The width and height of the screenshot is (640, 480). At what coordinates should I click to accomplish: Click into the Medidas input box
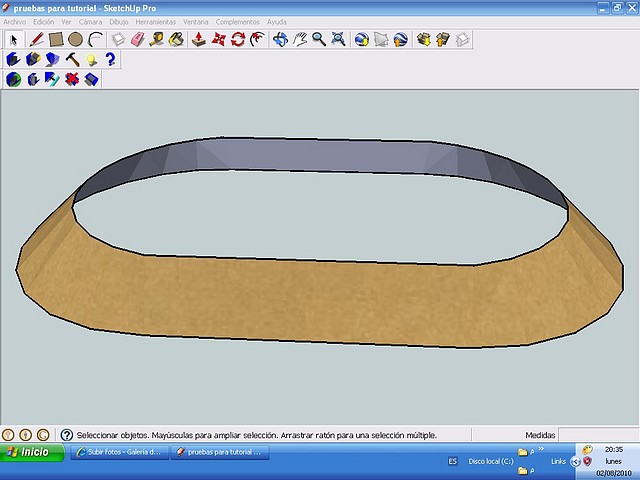click(598, 435)
